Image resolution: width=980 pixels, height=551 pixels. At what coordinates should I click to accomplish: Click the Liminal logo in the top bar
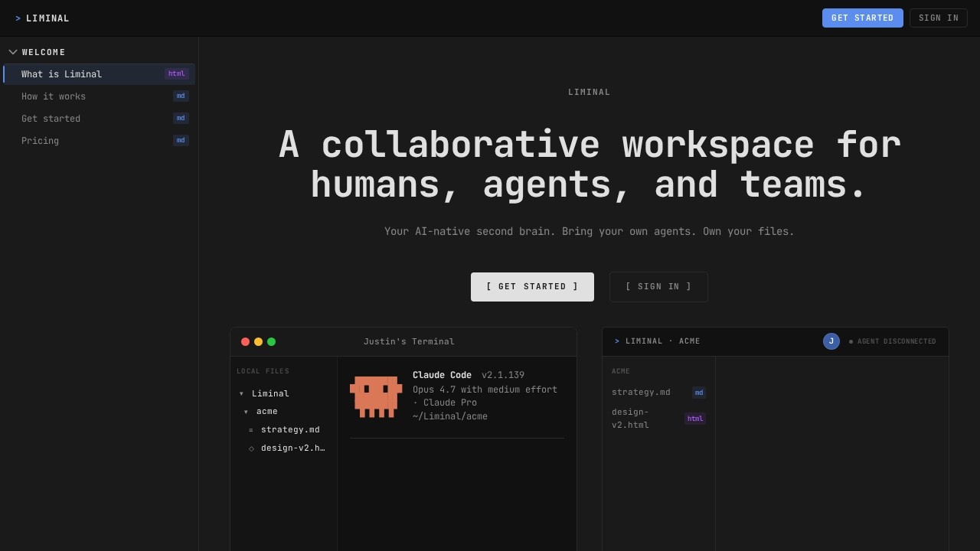43,18
